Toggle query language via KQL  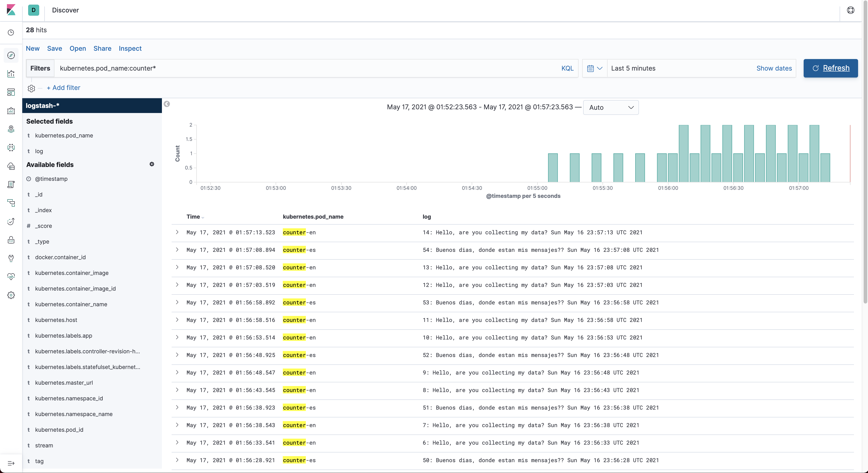pyautogui.click(x=567, y=68)
